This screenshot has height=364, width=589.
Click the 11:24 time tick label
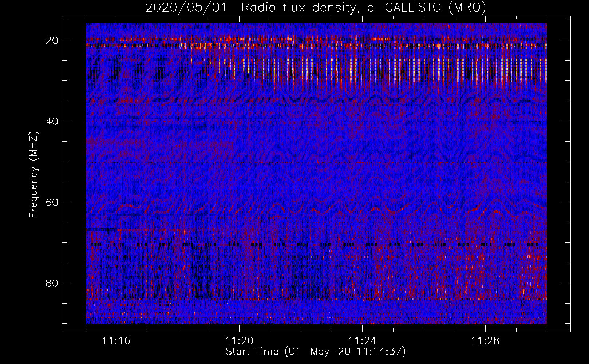pyautogui.click(x=362, y=341)
